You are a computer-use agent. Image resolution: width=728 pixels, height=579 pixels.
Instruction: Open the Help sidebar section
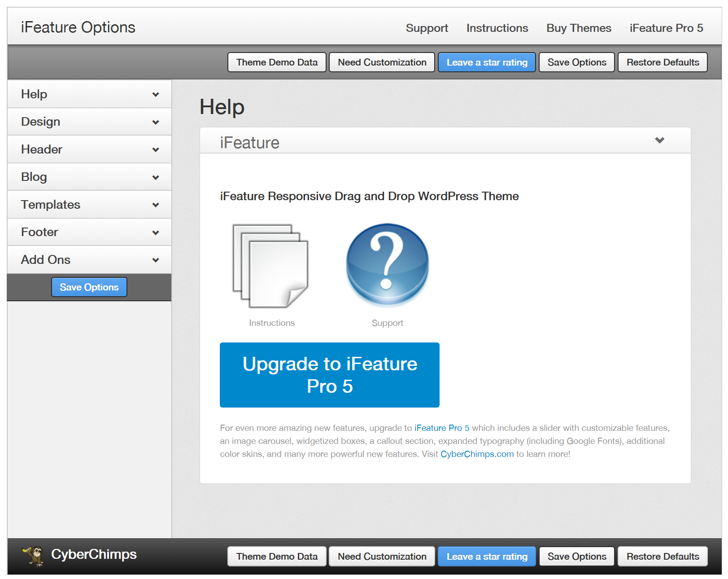(89, 94)
